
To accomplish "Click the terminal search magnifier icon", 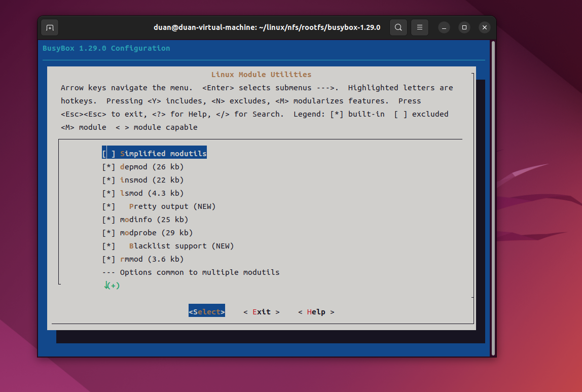I will (x=398, y=27).
